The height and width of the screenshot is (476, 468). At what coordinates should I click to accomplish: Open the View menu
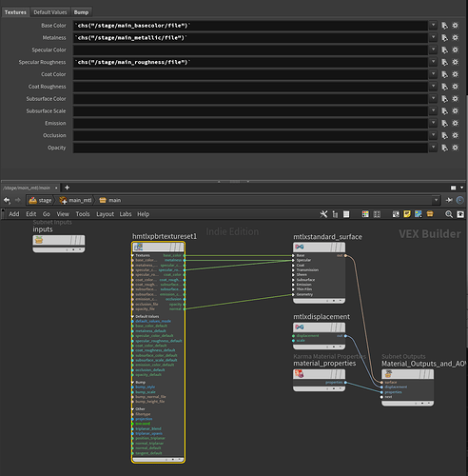point(63,214)
